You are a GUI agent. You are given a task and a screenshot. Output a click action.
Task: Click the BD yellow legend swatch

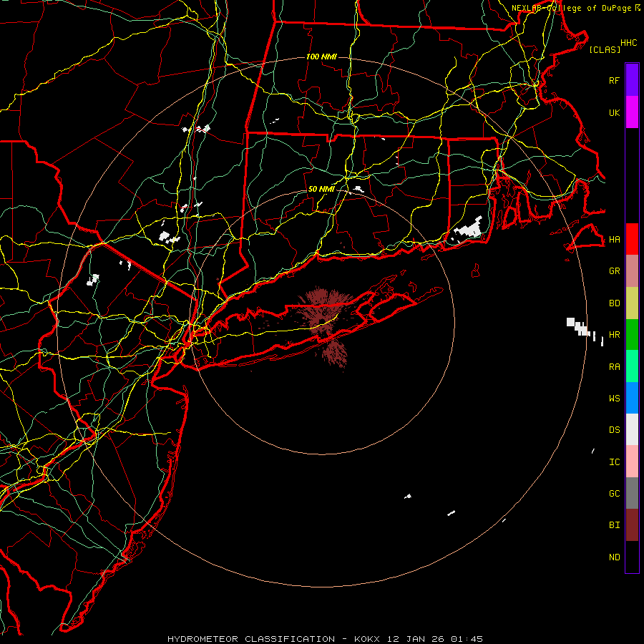click(x=632, y=303)
